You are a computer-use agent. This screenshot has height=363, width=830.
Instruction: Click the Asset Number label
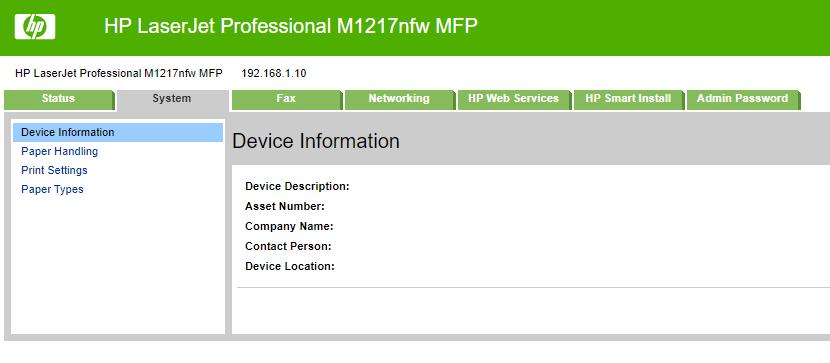tap(285, 206)
